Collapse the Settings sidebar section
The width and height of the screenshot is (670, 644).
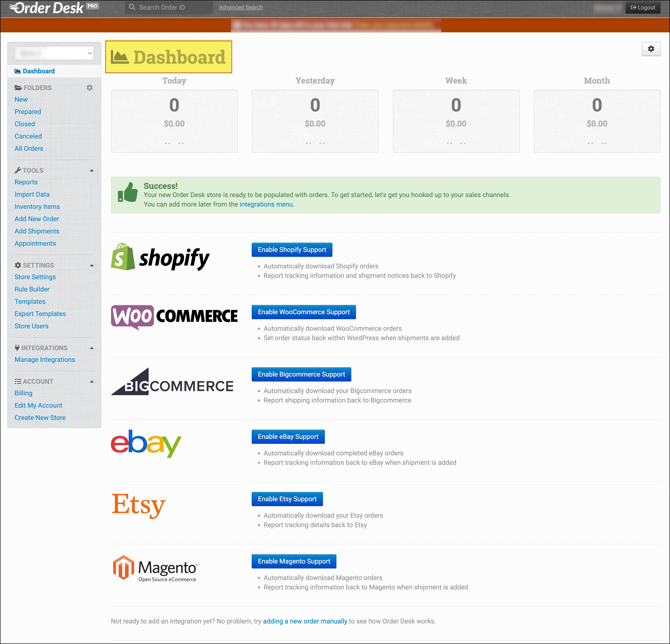[92, 265]
